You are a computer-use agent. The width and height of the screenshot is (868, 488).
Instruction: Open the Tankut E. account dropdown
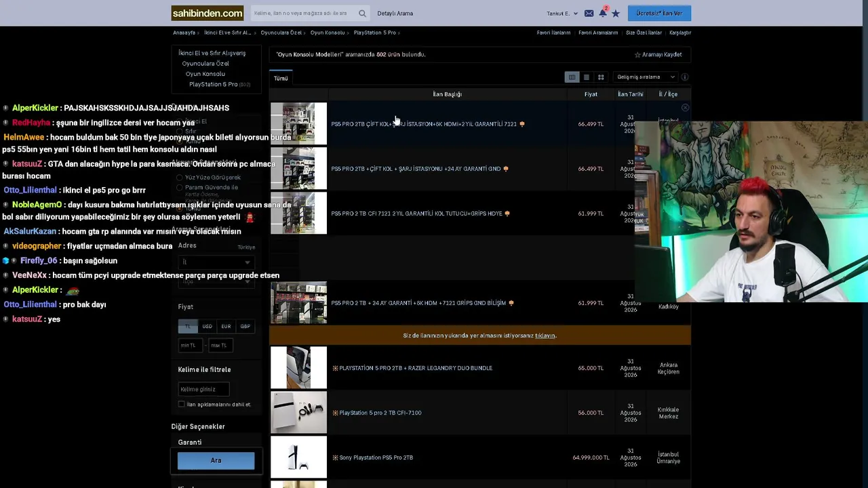(x=562, y=14)
